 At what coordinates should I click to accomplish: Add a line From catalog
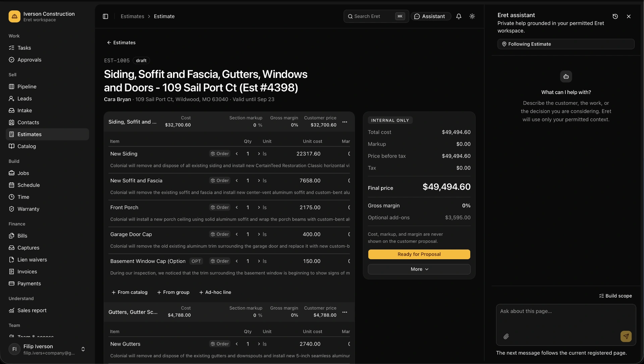129,292
